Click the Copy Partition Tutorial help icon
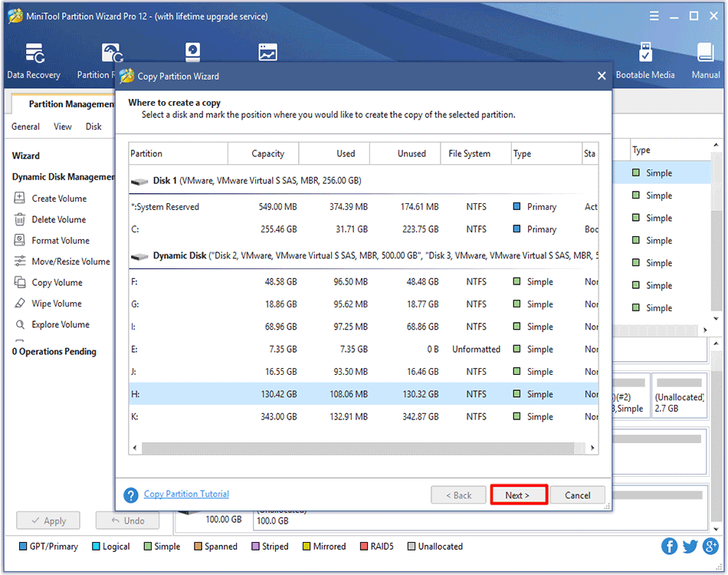Screen dimensions: 728x575 point(131,495)
